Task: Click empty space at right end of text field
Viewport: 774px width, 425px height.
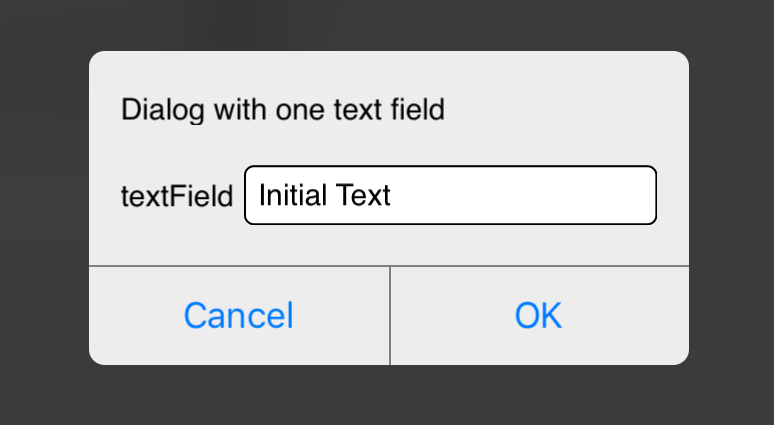Action: pyautogui.click(x=580, y=195)
